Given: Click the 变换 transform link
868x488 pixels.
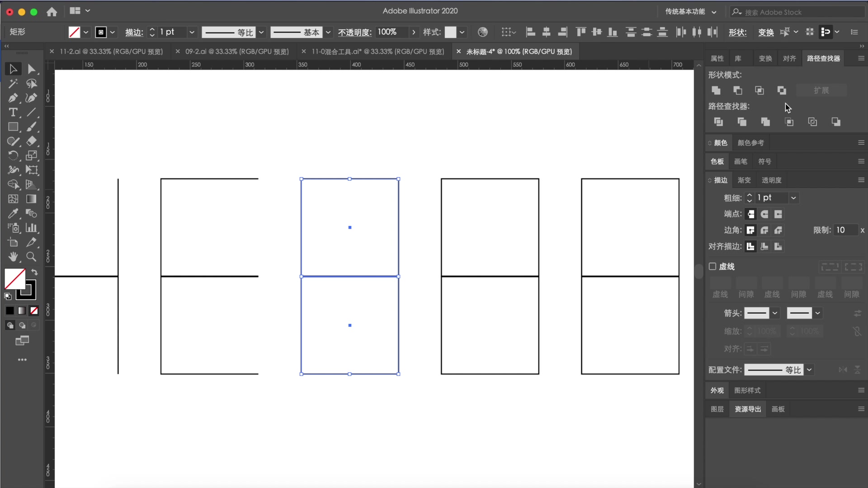Looking at the screenshot, I should (x=766, y=32).
